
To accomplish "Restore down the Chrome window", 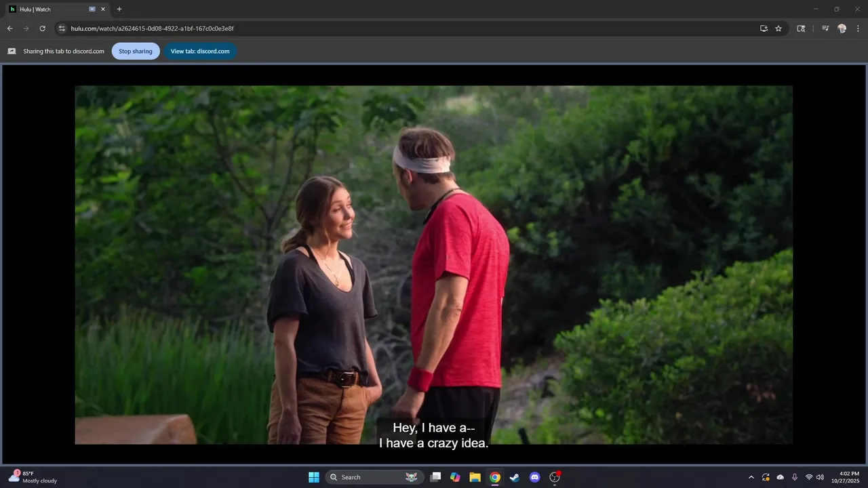I will click(x=836, y=9).
